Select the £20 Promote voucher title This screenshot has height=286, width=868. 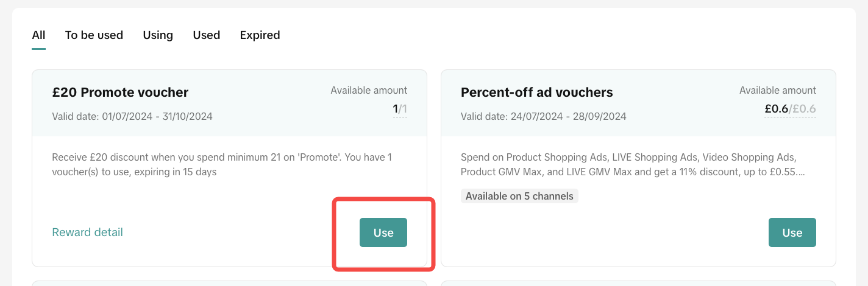pos(120,92)
